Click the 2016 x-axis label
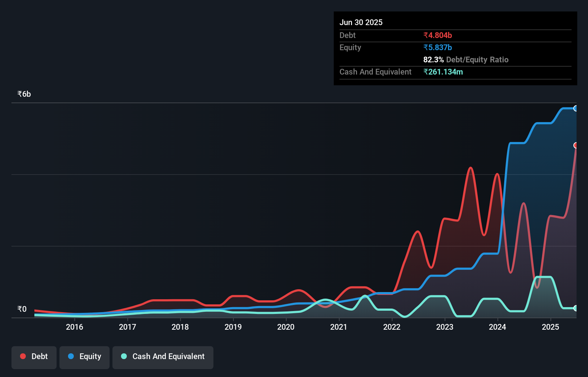 pos(74,327)
